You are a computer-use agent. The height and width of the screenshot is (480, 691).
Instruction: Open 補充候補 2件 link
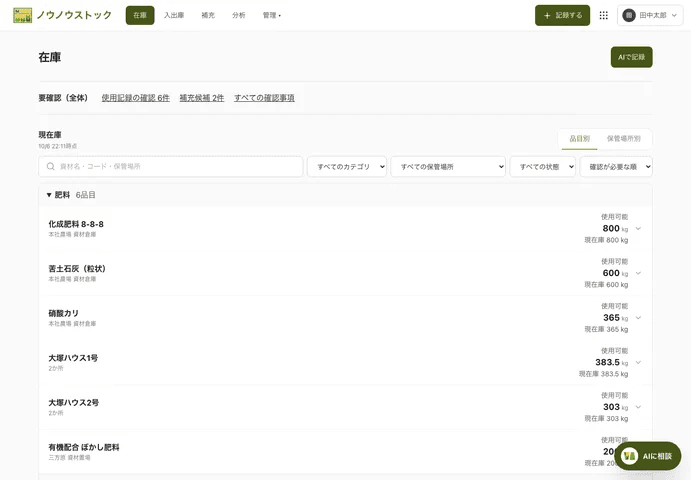[202, 98]
